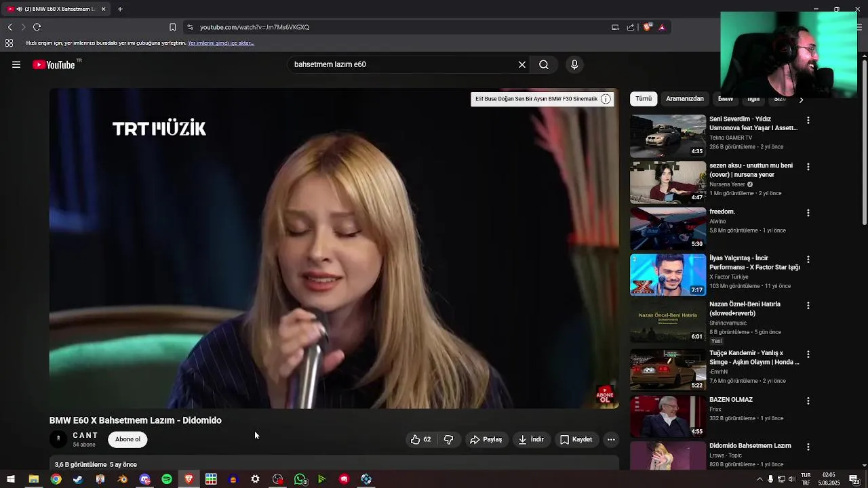Image resolution: width=868 pixels, height=488 pixels.
Task: Open Brave Shields lion icon
Action: [x=647, y=27]
